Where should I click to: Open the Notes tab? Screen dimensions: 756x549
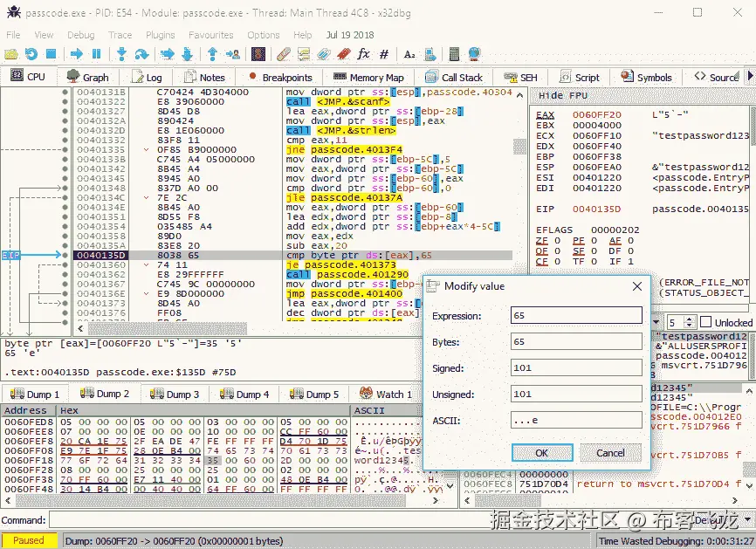[x=204, y=77]
